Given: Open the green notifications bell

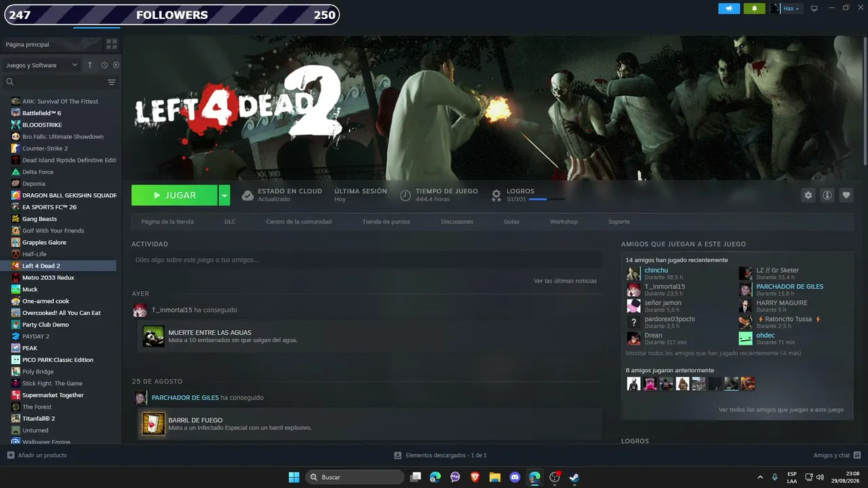Looking at the screenshot, I should coord(754,8).
